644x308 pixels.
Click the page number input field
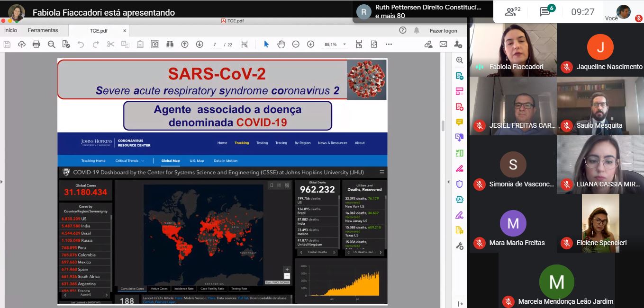[x=215, y=44]
